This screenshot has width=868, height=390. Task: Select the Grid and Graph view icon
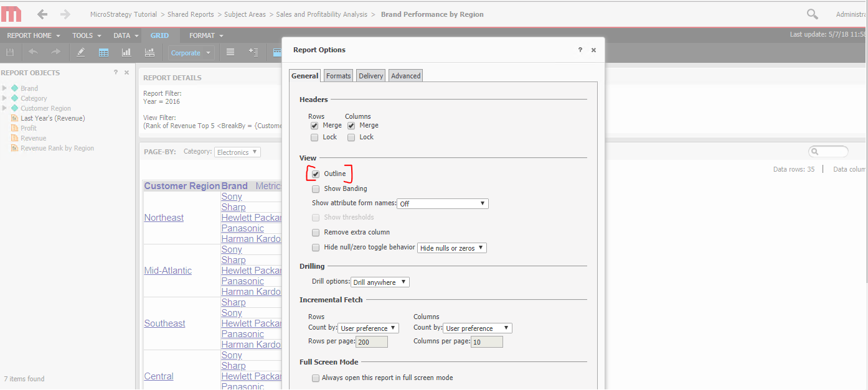(149, 52)
